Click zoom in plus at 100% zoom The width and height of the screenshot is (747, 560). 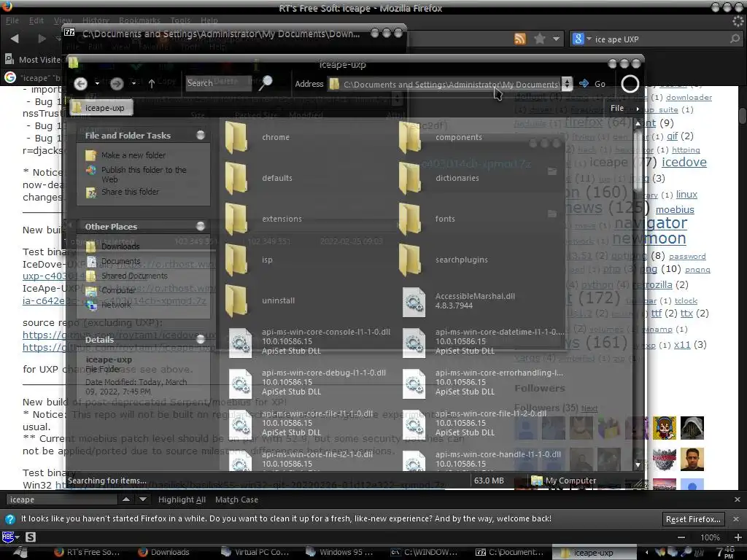(738, 537)
